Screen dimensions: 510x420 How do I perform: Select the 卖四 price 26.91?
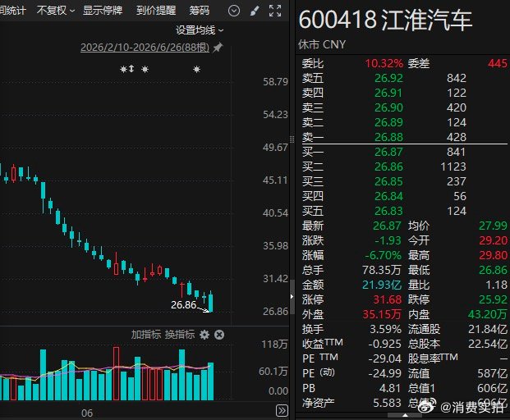(388, 94)
